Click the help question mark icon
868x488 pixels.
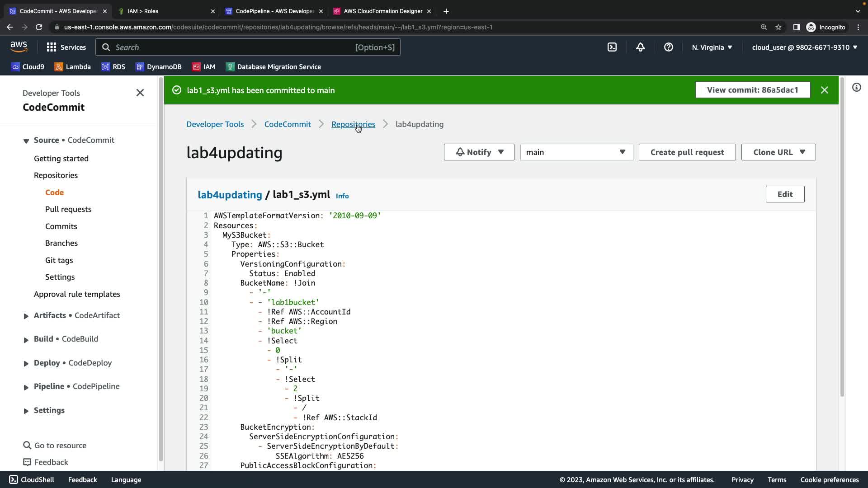(x=668, y=47)
